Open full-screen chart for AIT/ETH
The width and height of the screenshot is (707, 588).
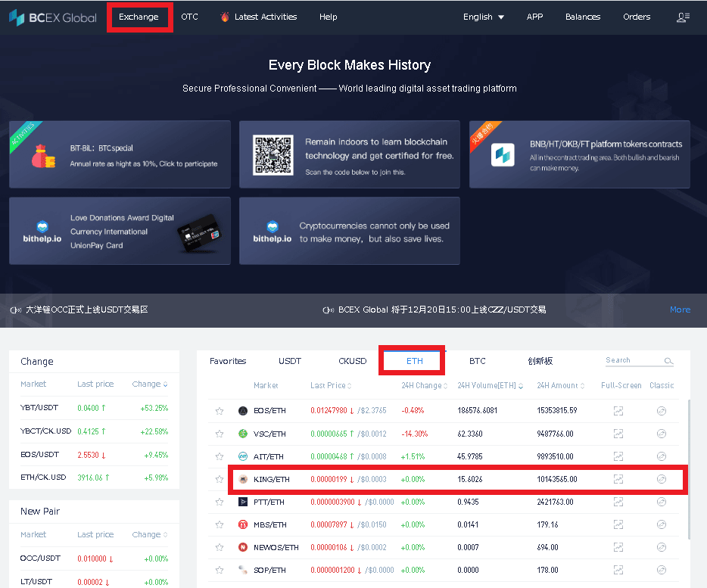[618, 456]
